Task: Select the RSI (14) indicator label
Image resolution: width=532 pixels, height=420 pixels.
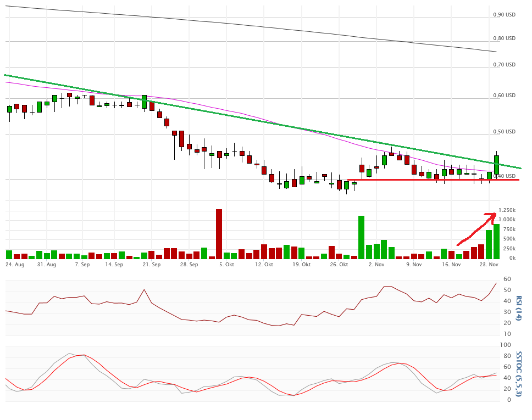Action: pos(518,316)
